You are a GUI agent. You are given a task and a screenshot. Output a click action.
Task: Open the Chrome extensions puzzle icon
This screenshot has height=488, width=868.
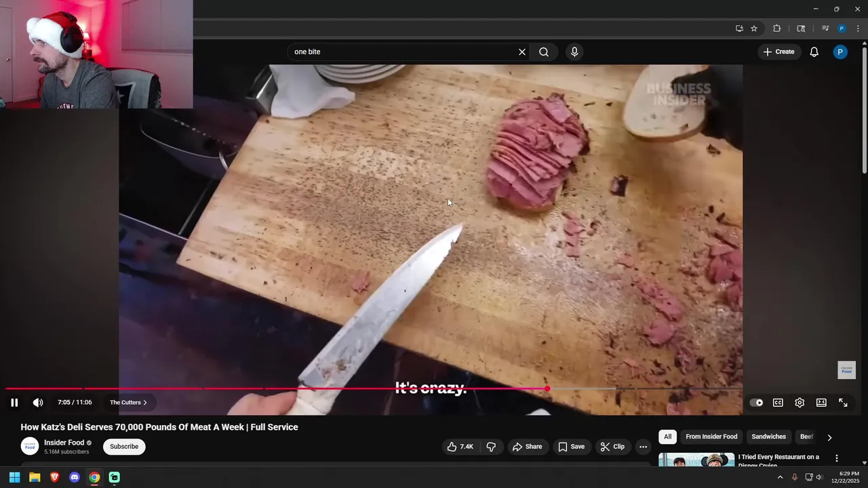[777, 28]
